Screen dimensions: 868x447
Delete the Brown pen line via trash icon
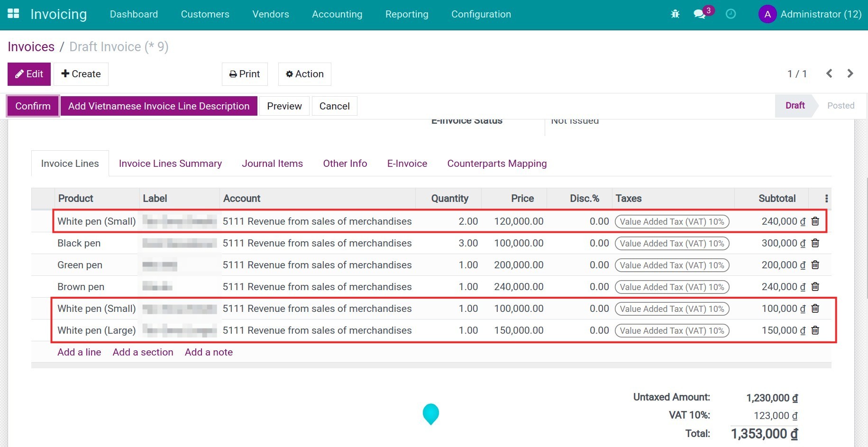point(815,286)
